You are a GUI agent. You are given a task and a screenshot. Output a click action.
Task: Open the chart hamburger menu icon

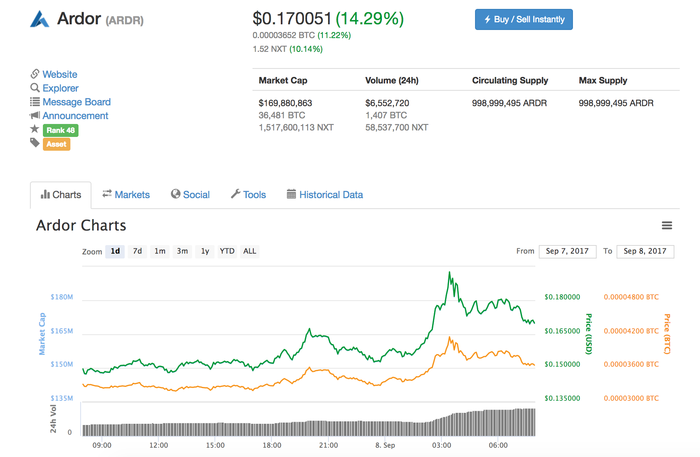point(667,225)
